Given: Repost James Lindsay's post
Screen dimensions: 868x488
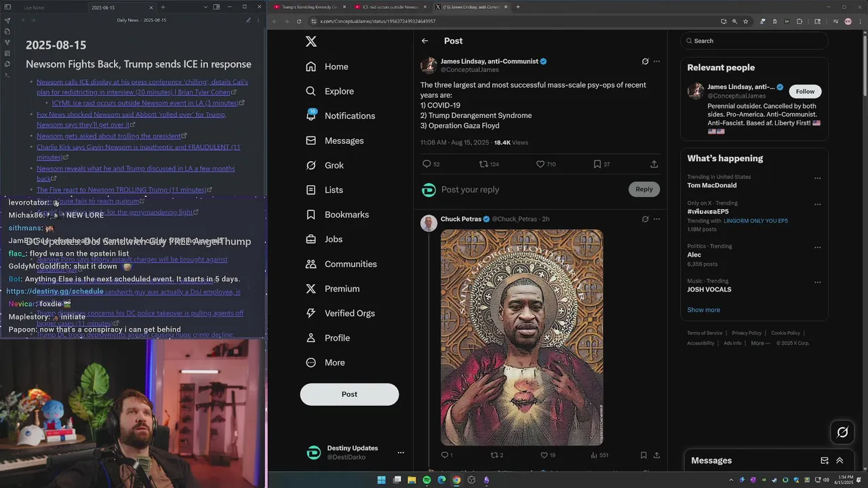Looking at the screenshot, I should (x=484, y=164).
